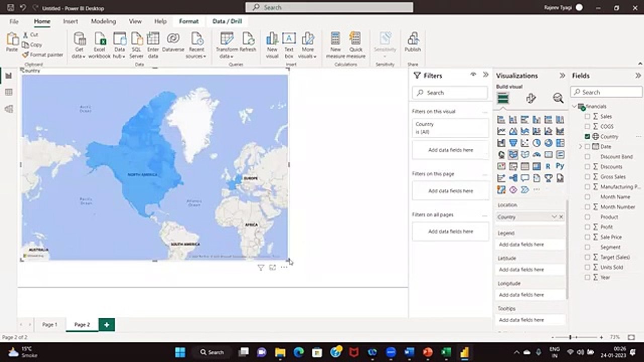Select the Python visual
Image resolution: width=644 pixels, height=362 pixels.
(x=560, y=166)
